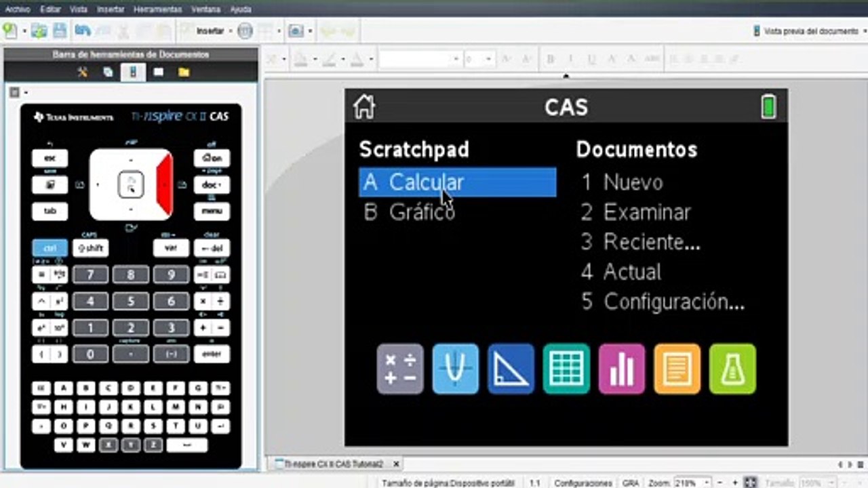This screenshot has height=488, width=868.
Task: Open the Ayuda menu
Action: pyautogui.click(x=241, y=9)
